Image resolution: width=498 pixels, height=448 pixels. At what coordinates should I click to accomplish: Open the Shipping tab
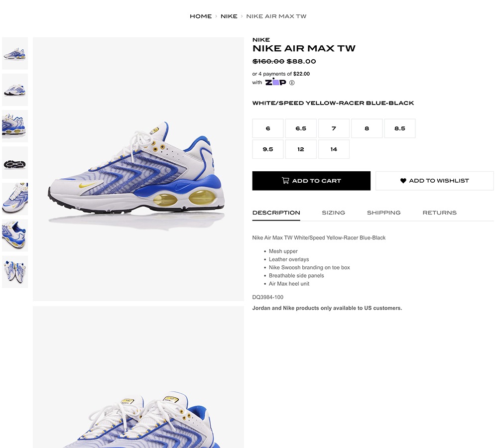383,213
